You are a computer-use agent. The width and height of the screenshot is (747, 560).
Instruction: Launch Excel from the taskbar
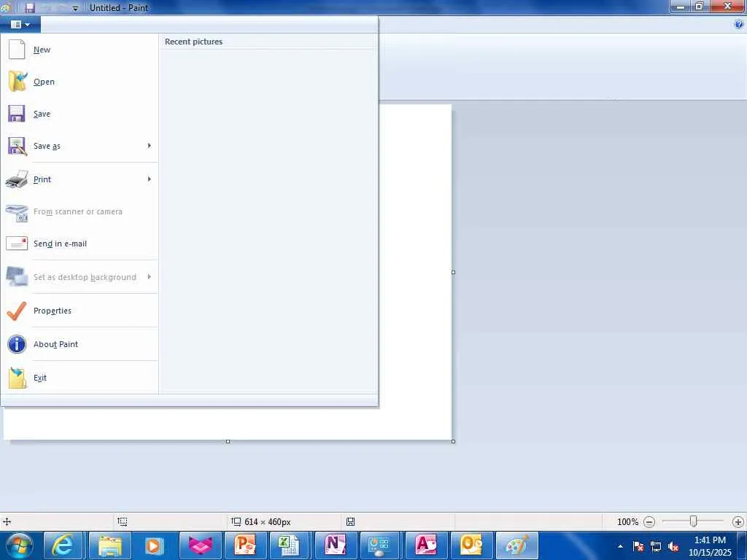coord(289,545)
